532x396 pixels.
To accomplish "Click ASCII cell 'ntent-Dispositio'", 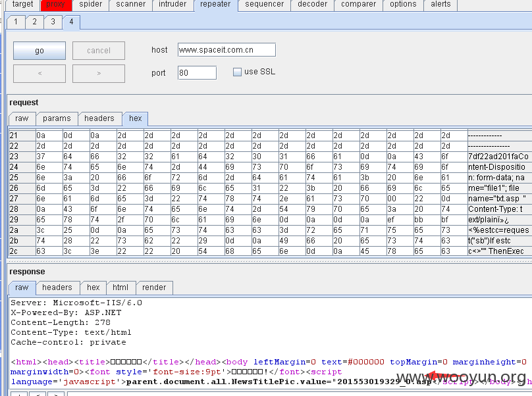I will (x=500, y=167).
